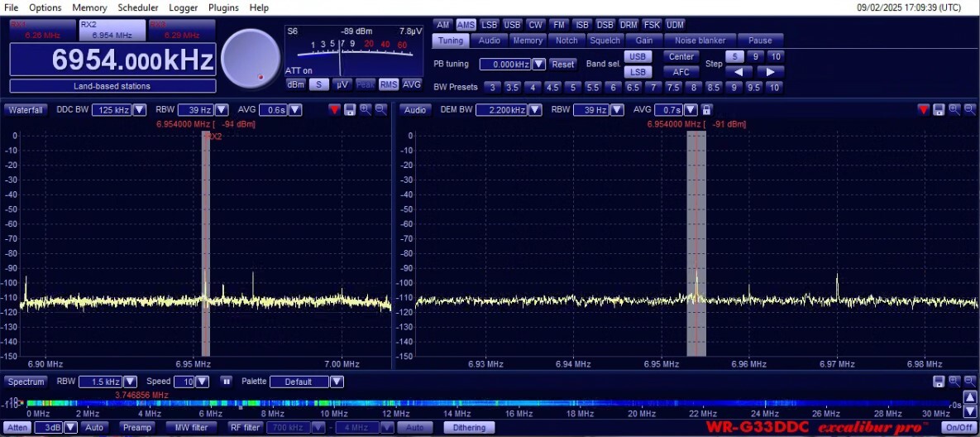Click the AFC button
980x437 pixels.
coord(681,72)
